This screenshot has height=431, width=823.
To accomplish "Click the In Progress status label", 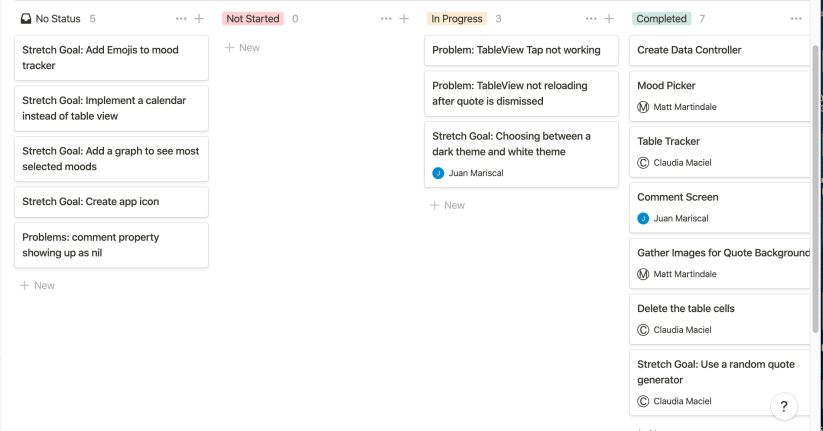I will pyautogui.click(x=457, y=19).
